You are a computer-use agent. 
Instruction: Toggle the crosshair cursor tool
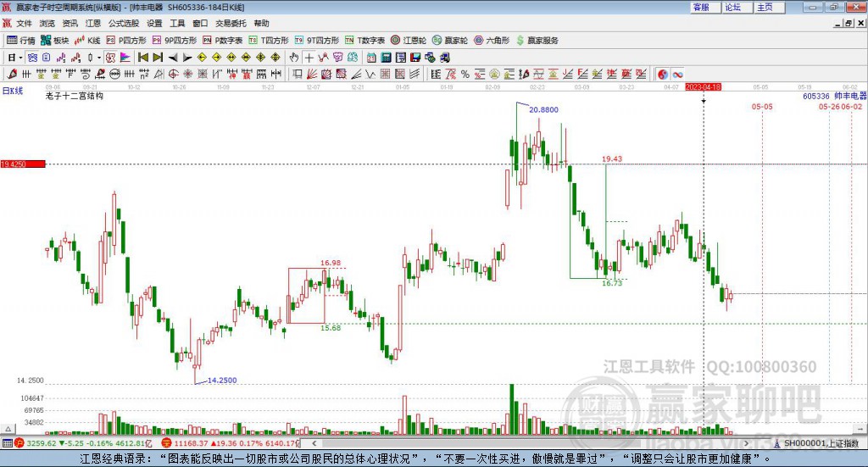pos(309,58)
